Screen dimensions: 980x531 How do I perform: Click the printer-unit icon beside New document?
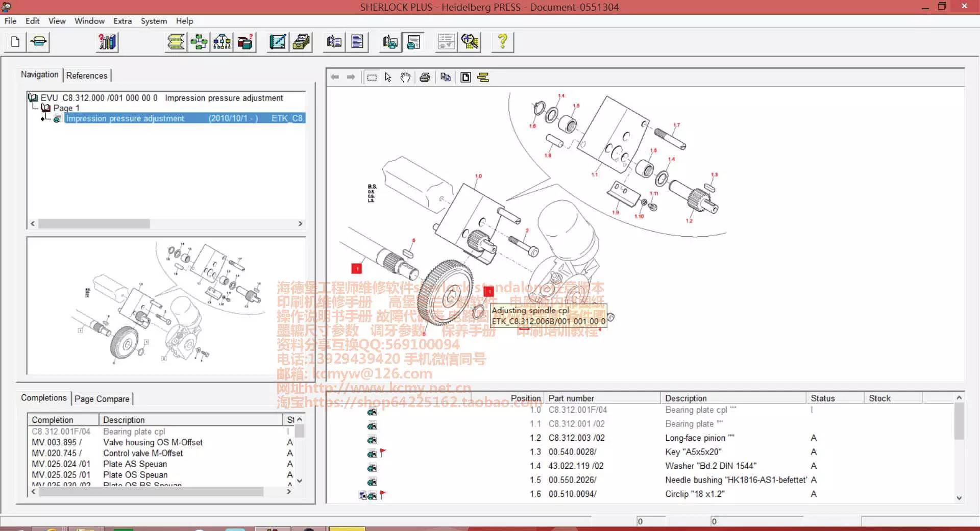38,42
